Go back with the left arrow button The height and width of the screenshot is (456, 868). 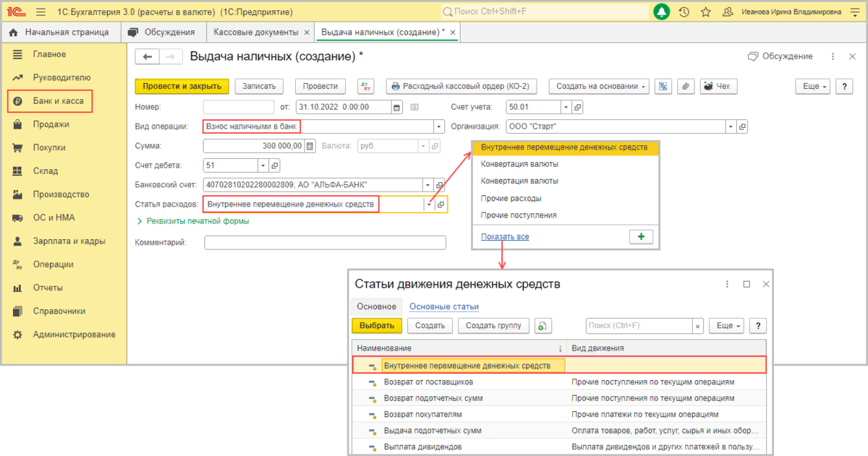(148, 57)
